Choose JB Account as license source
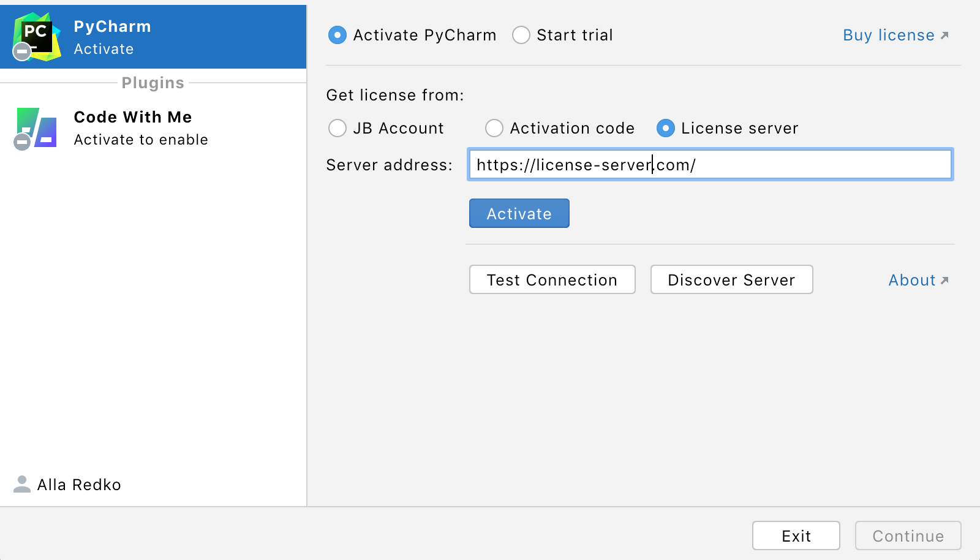 (337, 128)
